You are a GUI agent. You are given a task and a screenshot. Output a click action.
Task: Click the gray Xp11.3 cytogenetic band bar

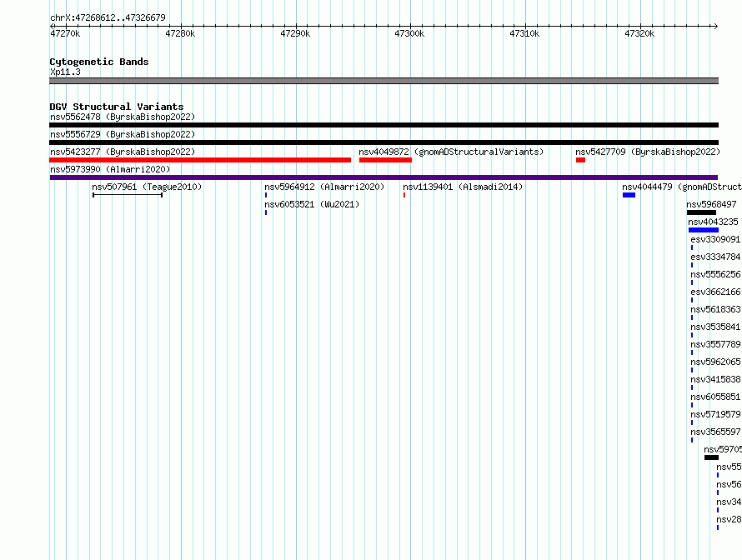click(384, 81)
